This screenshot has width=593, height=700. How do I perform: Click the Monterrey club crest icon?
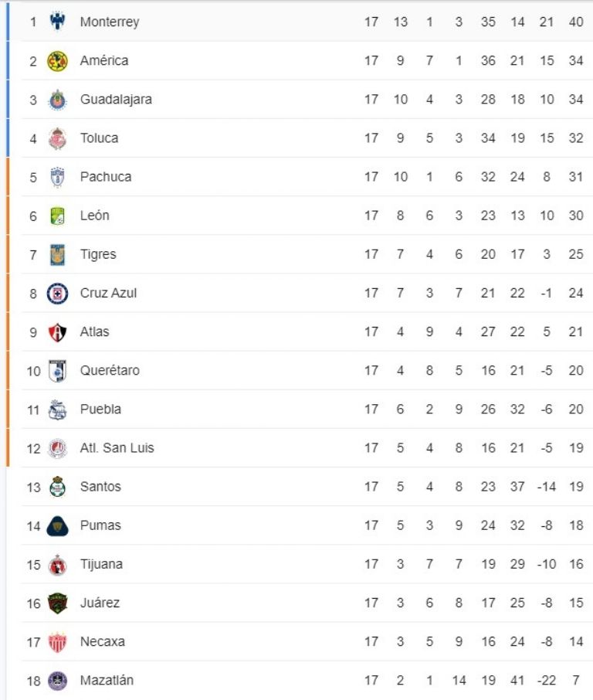pos(57,22)
